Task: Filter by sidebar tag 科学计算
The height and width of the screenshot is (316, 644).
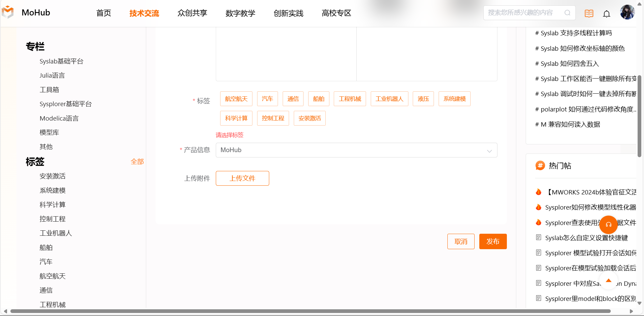Action: click(52, 205)
